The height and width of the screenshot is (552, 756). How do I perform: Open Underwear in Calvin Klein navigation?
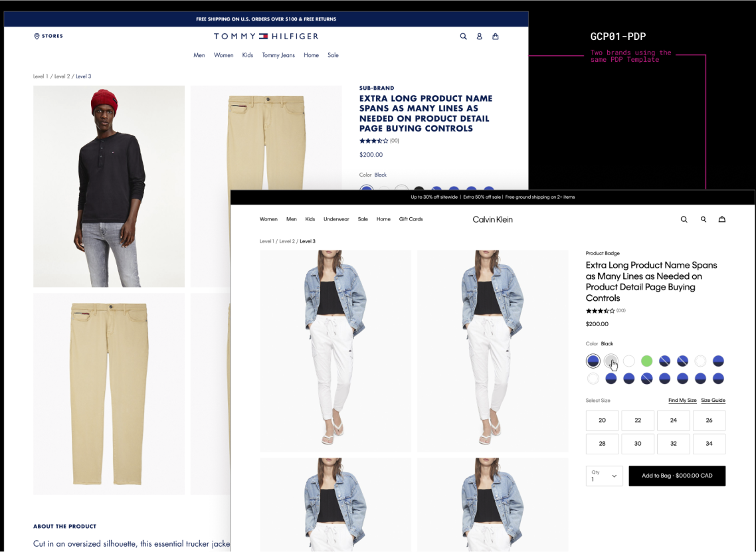pos(336,219)
